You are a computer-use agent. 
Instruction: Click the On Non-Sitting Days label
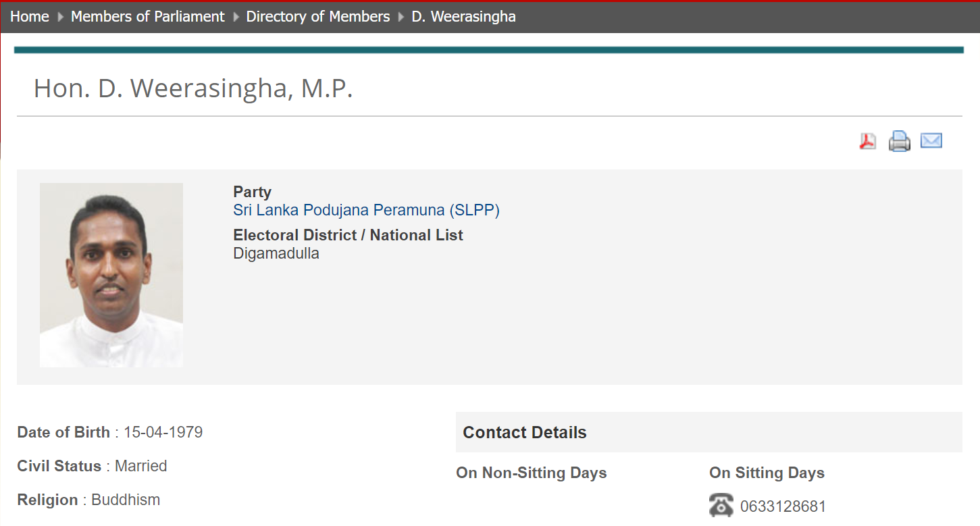(x=532, y=473)
